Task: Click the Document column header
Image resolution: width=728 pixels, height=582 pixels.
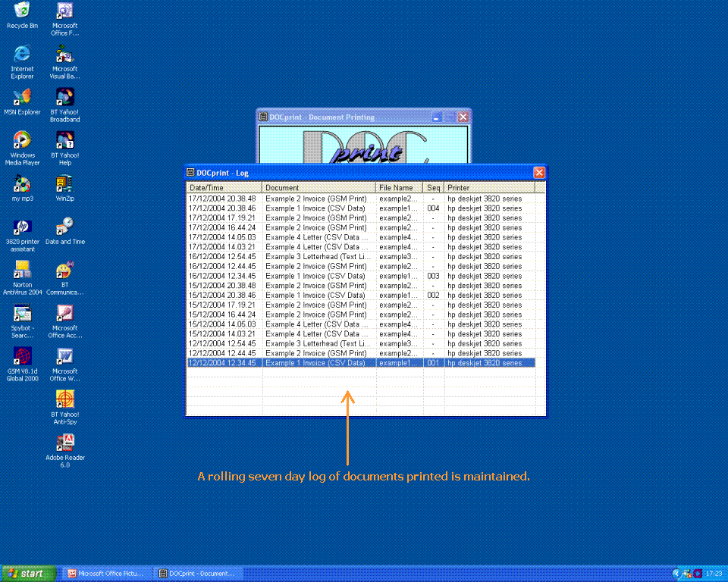Action: (319, 187)
